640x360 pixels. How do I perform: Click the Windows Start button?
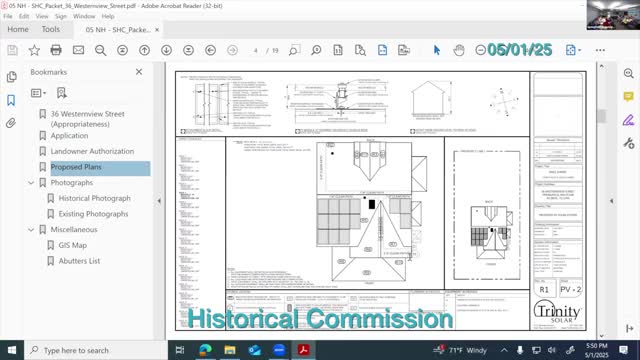coord(12,350)
